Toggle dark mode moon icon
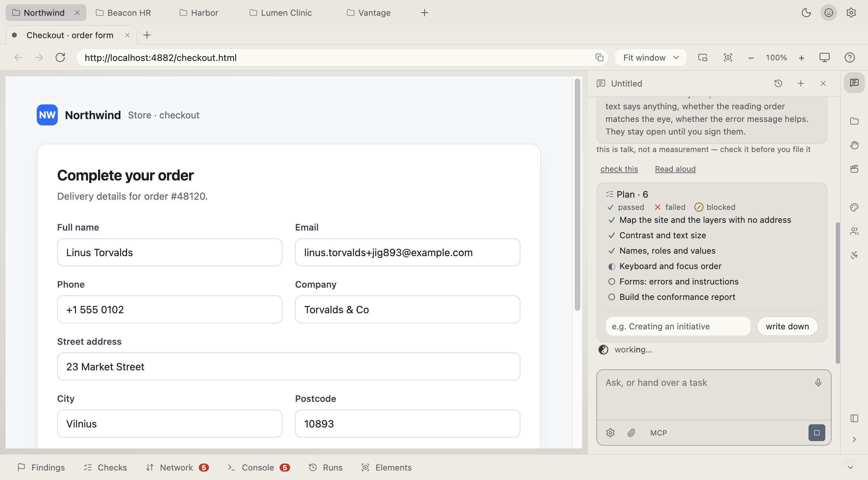 [x=806, y=13]
